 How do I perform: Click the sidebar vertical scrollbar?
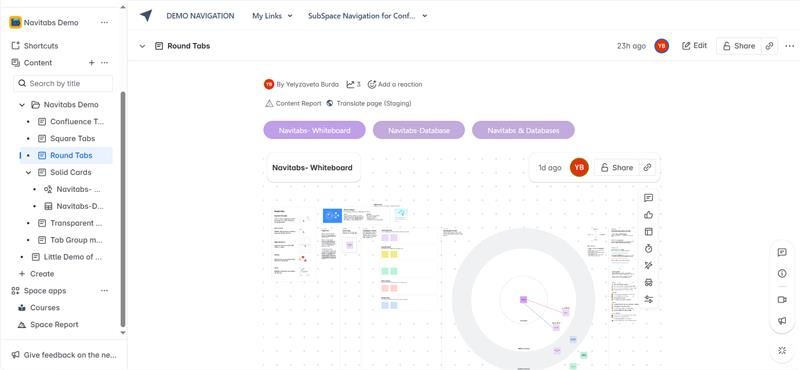(x=122, y=209)
